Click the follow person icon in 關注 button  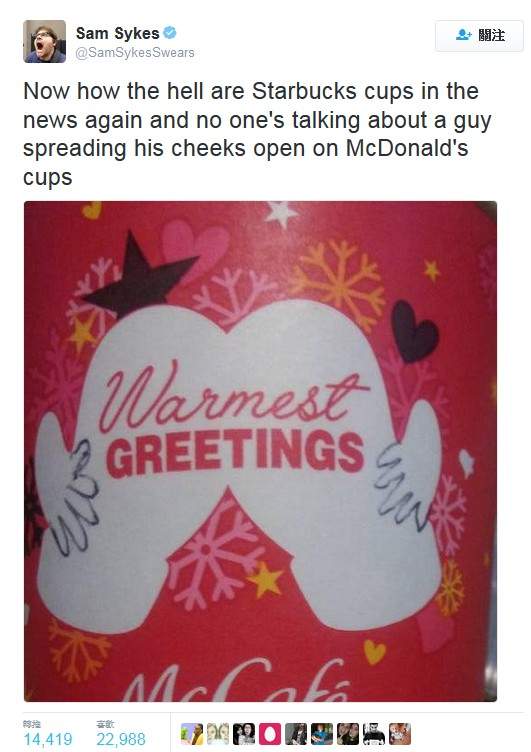464,35
